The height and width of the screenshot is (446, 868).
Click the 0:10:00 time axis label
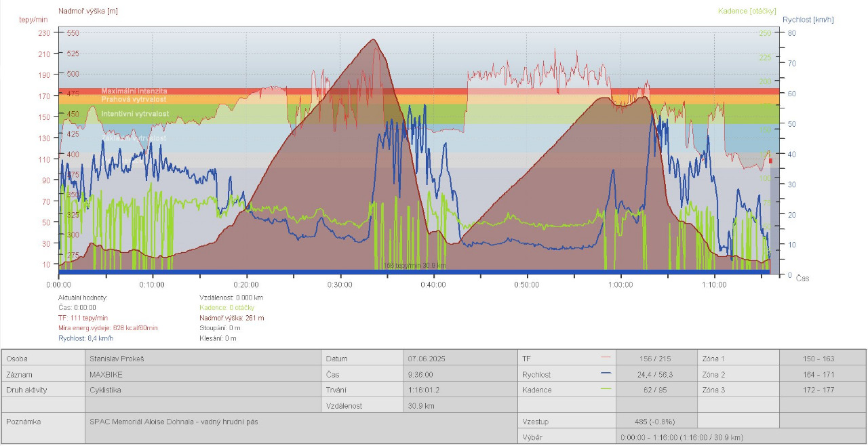(152, 285)
